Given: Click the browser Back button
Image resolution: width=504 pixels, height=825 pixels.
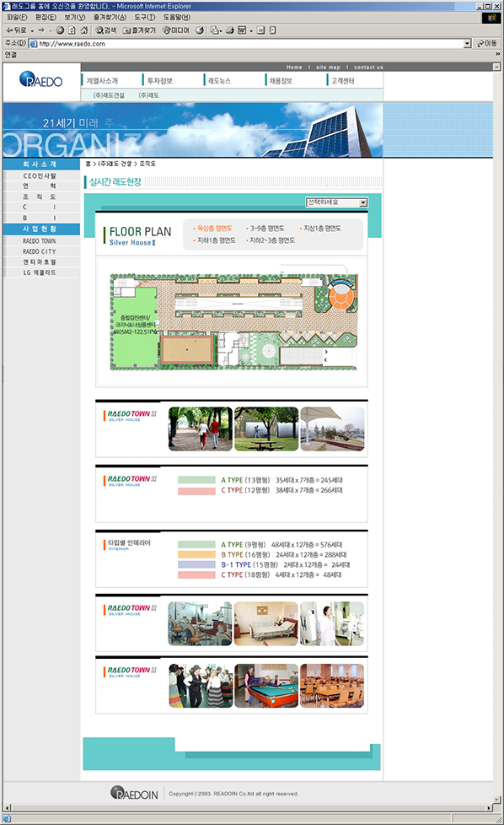Looking at the screenshot, I should (x=16, y=30).
